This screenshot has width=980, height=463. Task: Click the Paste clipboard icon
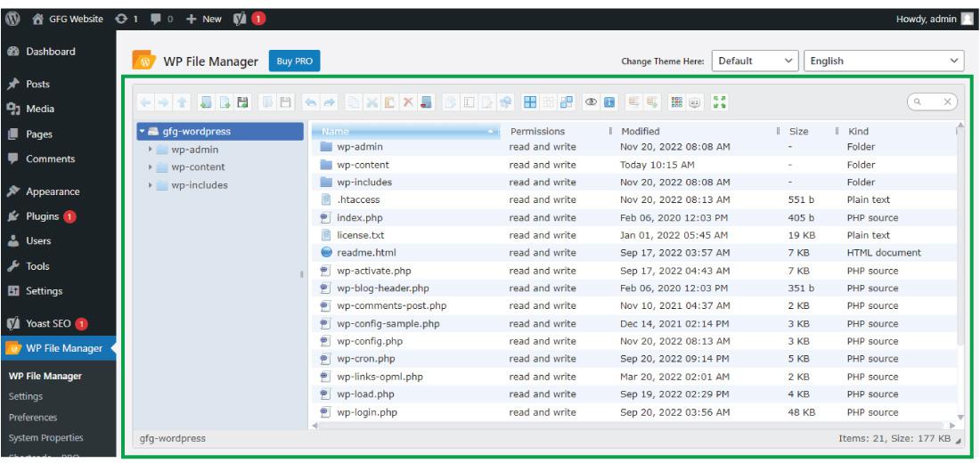[x=390, y=102]
